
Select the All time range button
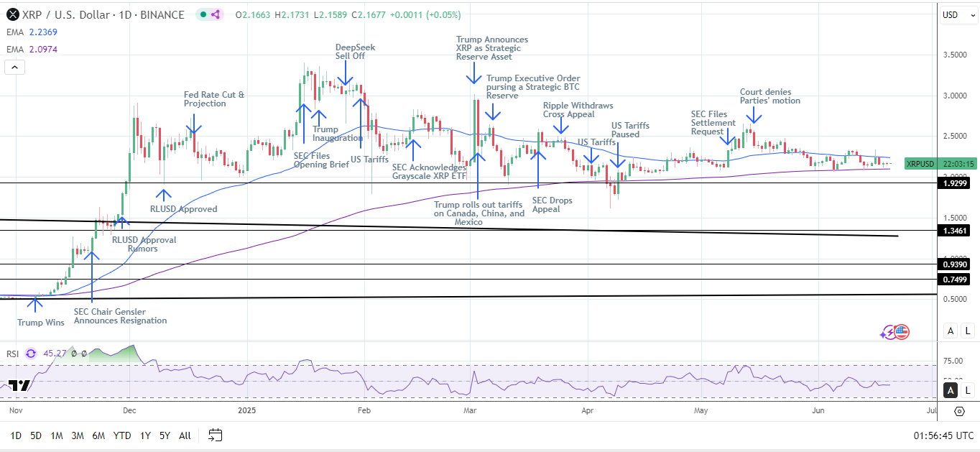pyautogui.click(x=185, y=435)
